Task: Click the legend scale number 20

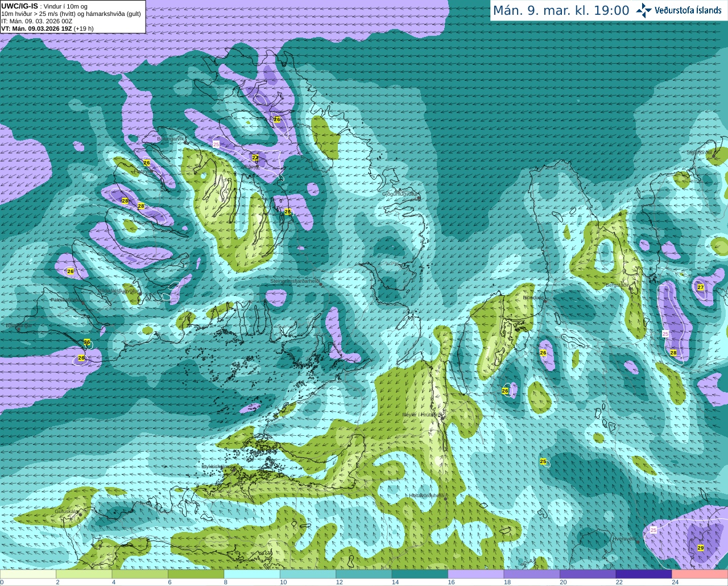Action: tap(563, 582)
